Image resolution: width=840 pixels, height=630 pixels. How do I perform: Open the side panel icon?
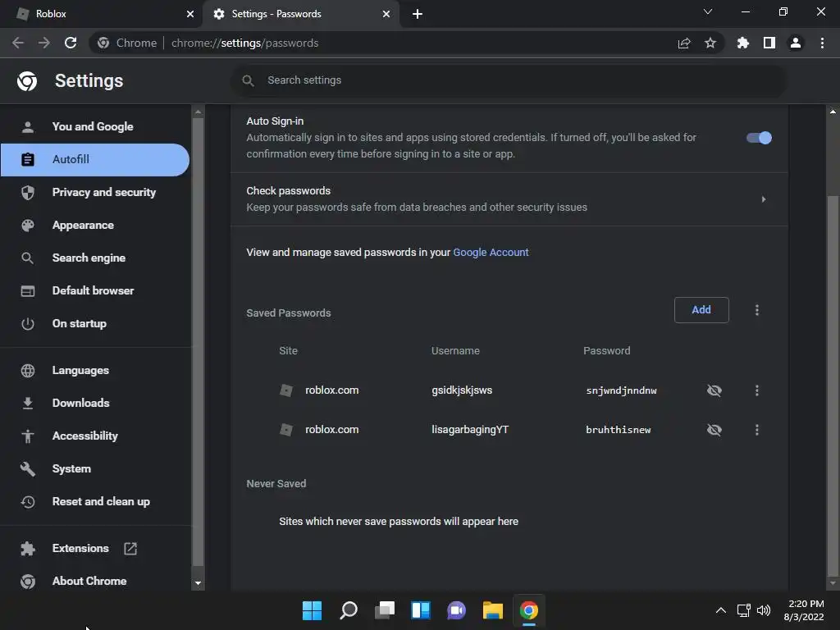pos(769,43)
